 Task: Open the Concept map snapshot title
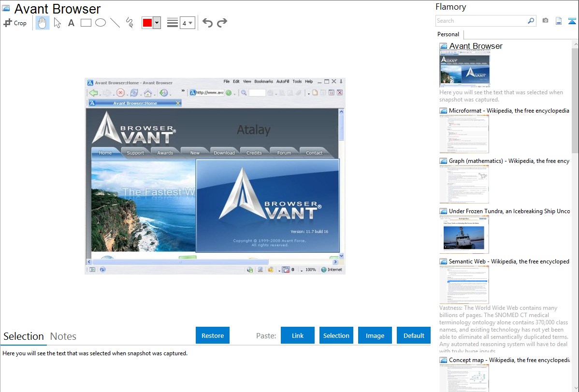(x=509, y=360)
